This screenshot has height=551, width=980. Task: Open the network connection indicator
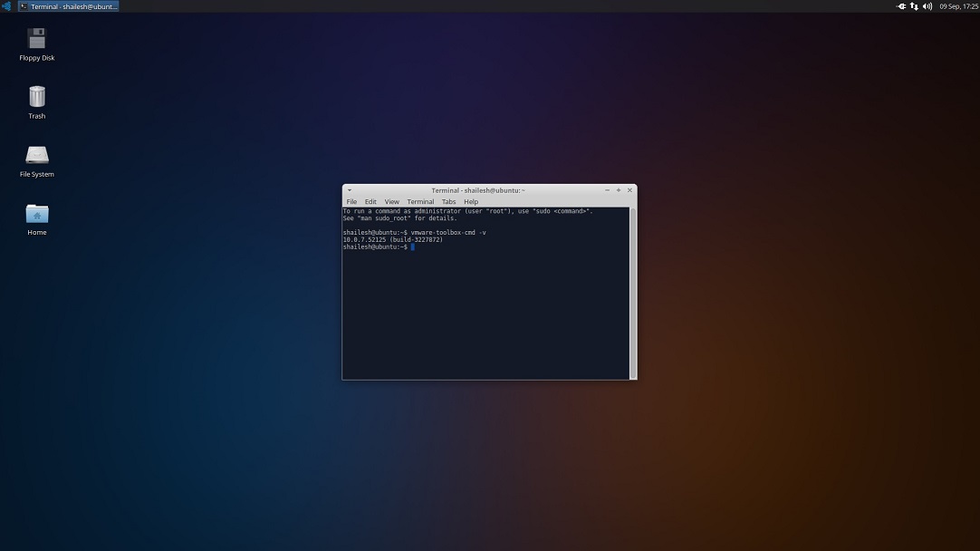(x=915, y=6)
